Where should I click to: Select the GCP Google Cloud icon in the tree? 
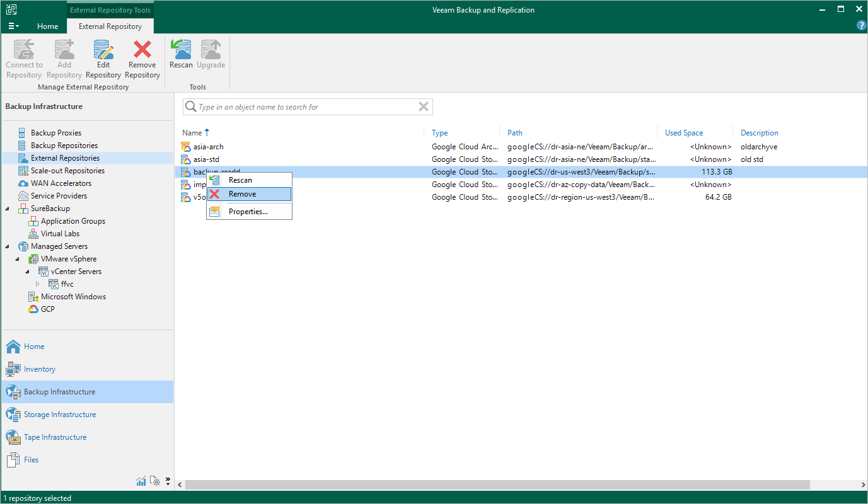(x=33, y=309)
